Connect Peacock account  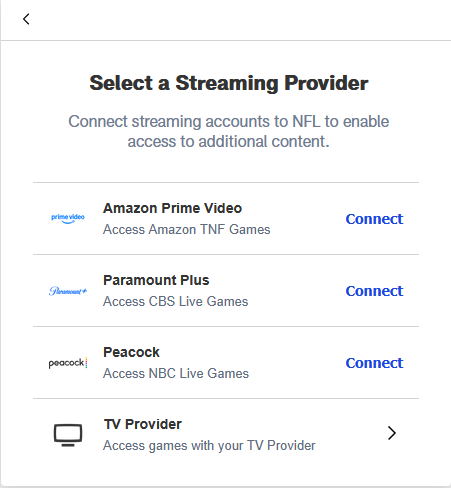click(374, 363)
